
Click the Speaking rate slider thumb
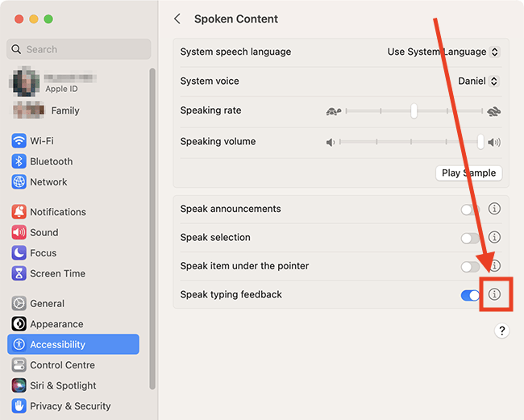point(414,111)
